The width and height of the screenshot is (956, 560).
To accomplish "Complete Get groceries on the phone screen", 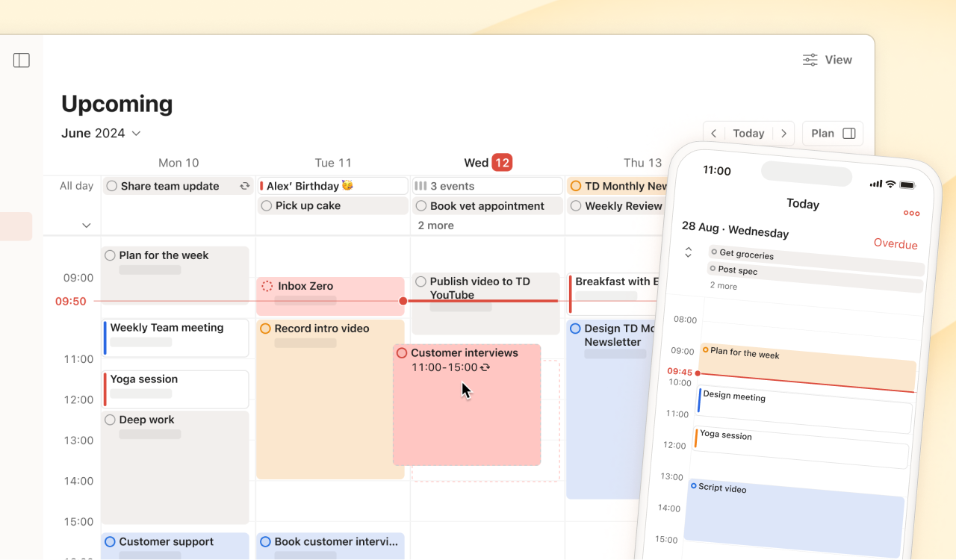I will coord(715,252).
